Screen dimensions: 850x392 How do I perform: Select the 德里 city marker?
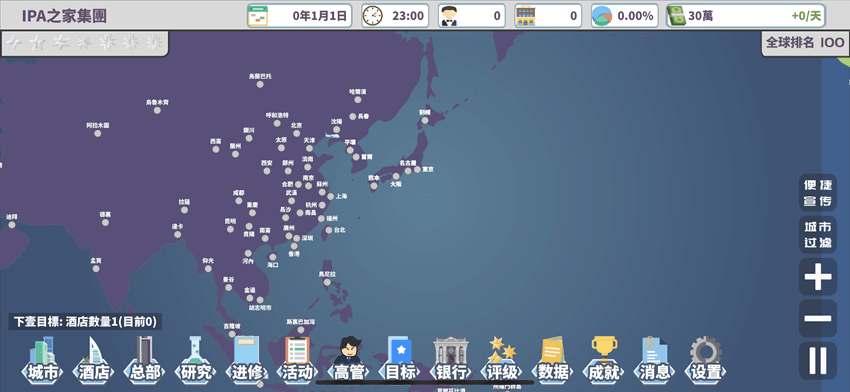point(105,222)
